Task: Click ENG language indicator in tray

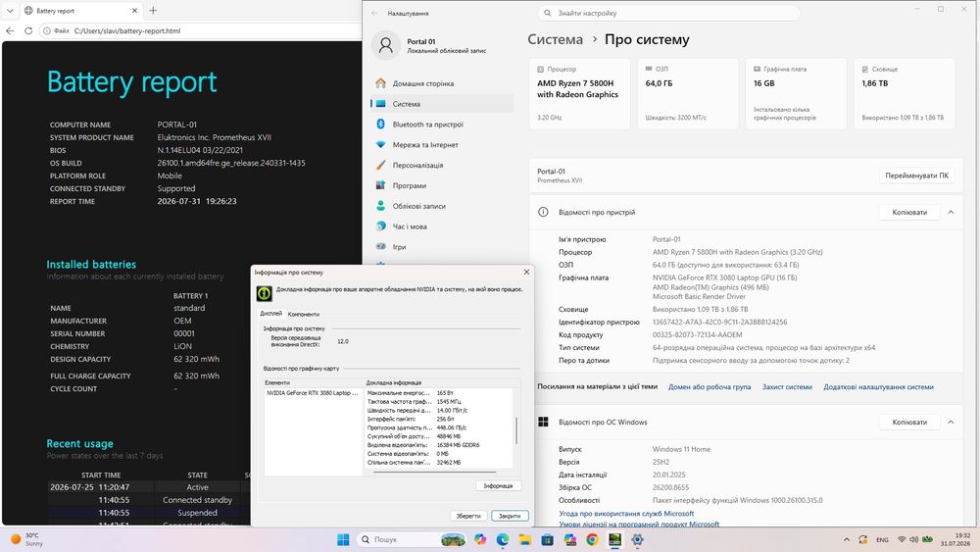Action: (883, 539)
